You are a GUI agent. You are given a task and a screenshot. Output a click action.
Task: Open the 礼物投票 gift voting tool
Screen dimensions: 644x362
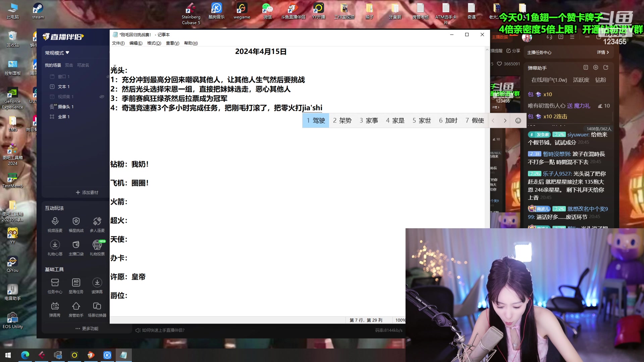tap(97, 248)
